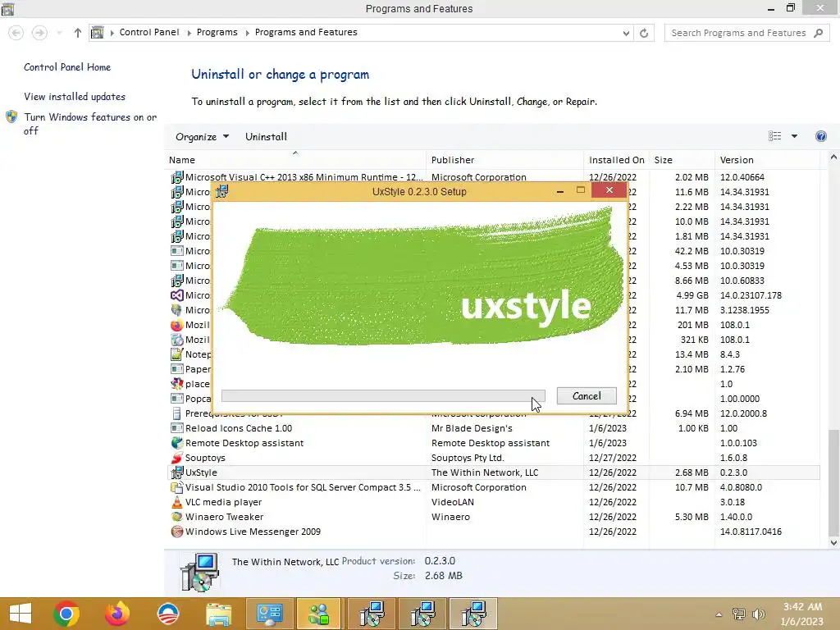Go up one folder level
The height and width of the screenshot is (630, 840).
(x=78, y=33)
